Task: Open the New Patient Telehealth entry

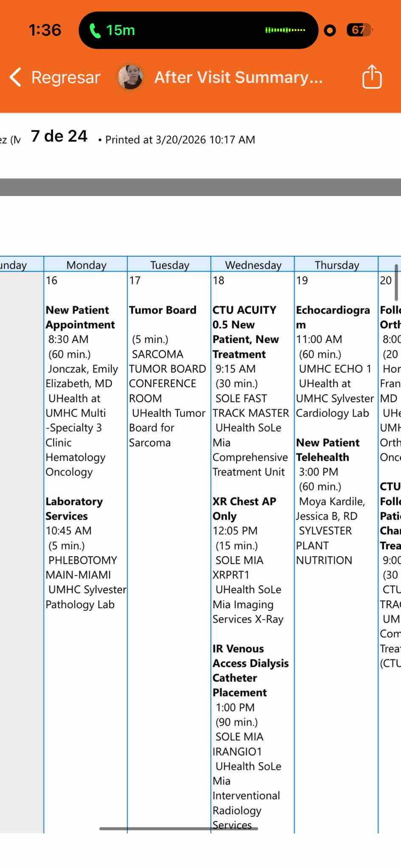Action: (x=328, y=450)
